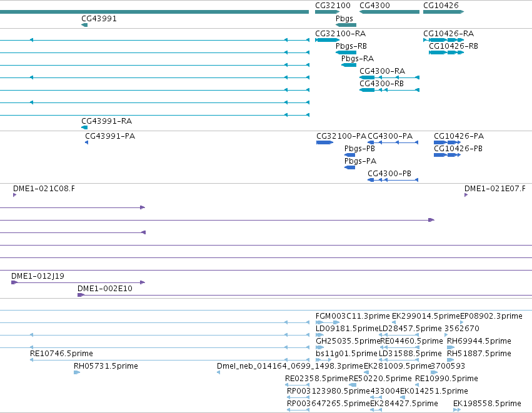Click the EK299014.5prime EST feature

click(394, 322)
